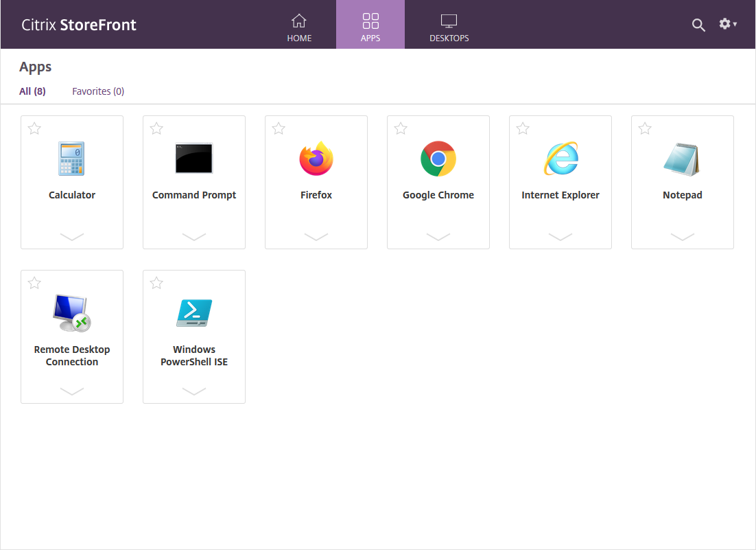Switch to Favorites (0) view
756x550 pixels.
pos(98,91)
